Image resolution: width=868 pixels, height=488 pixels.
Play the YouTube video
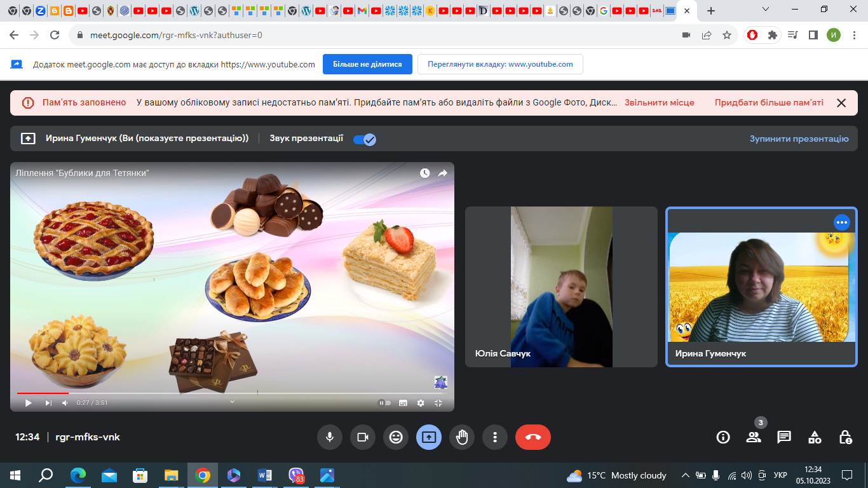tap(28, 403)
